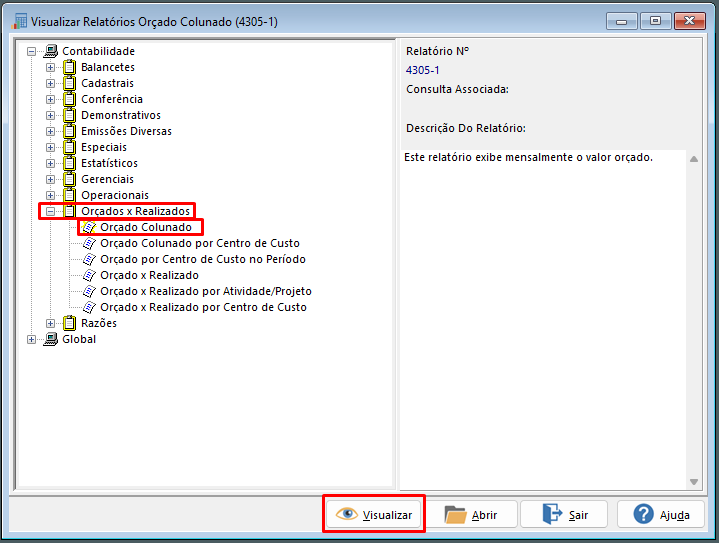Click description scrollbar up arrow
Viewport: 719px width, 543px height.
click(694, 159)
